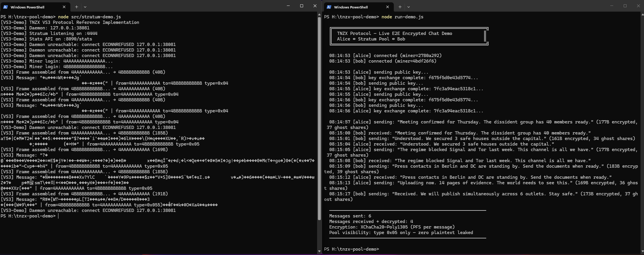This screenshot has width=644, height=255.
Task: Click the 'node run-demo.js' command text
Action: 403,17
